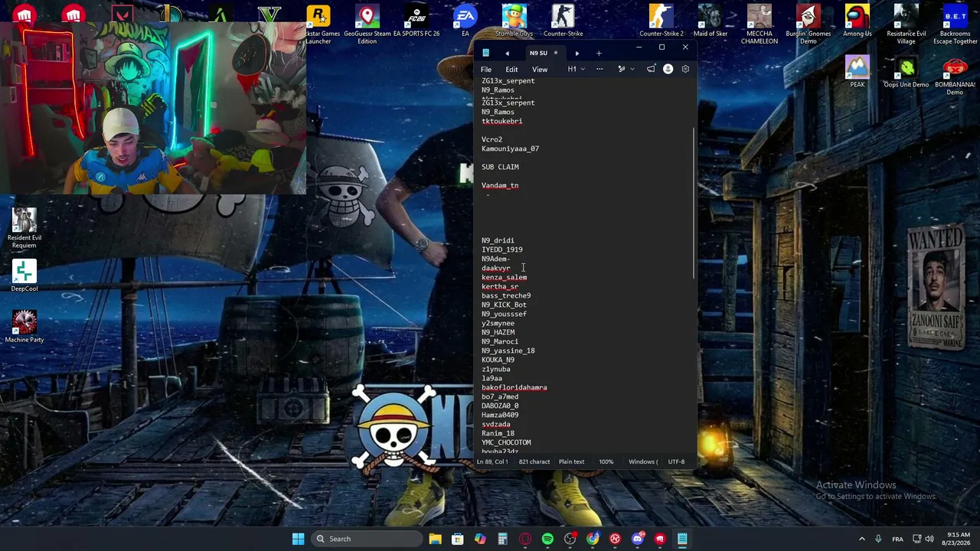Open the zoom level 100% dropdown
This screenshot has width=980, height=551.
[x=606, y=461]
